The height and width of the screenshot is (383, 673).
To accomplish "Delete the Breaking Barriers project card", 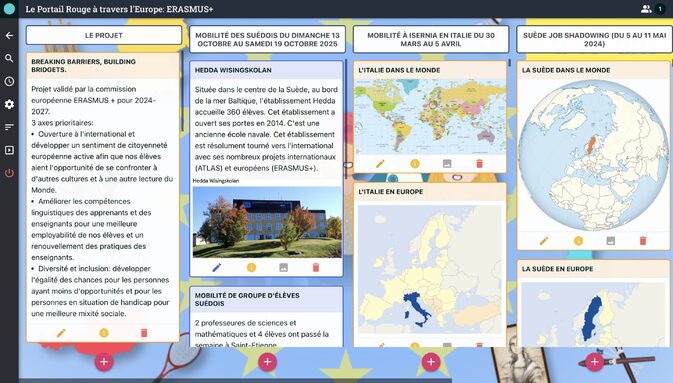I will coord(144,333).
